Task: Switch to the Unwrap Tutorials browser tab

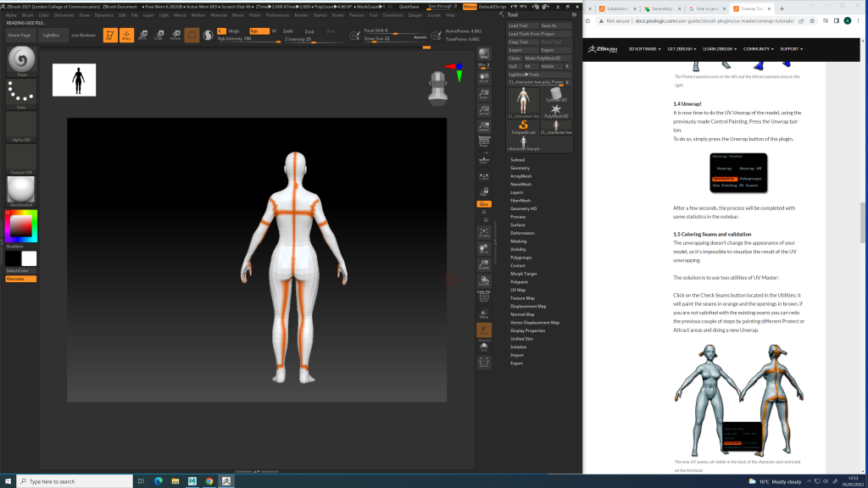Action: (x=752, y=8)
